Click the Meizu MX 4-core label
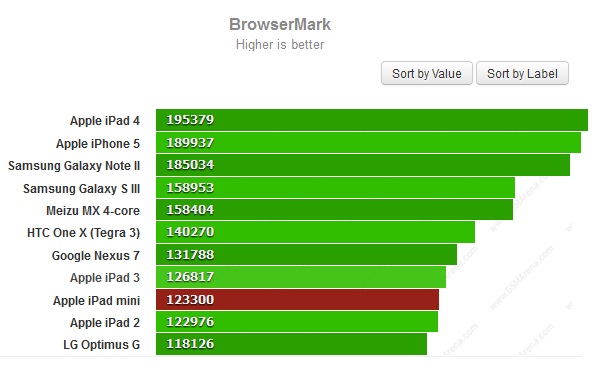The width and height of the screenshot is (614, 372). (93, 211)
